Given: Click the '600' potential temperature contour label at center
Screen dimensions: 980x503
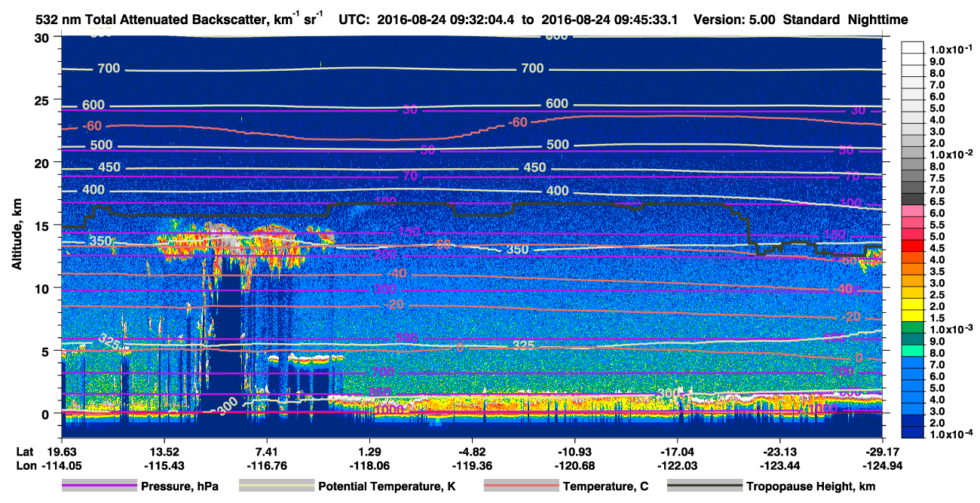Looking at the screenshot, I should (x=556, y=104).
